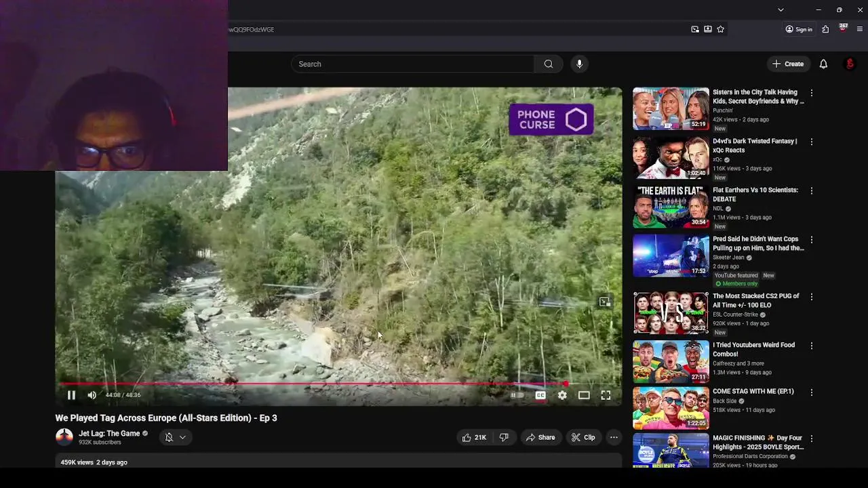Open options for Most Stacked CS2 PUG

coord(812,297)
